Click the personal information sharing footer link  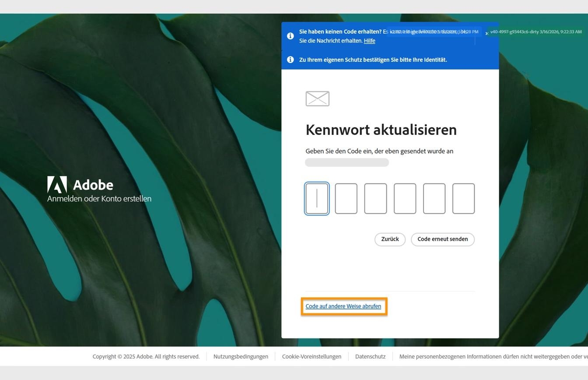490,356
